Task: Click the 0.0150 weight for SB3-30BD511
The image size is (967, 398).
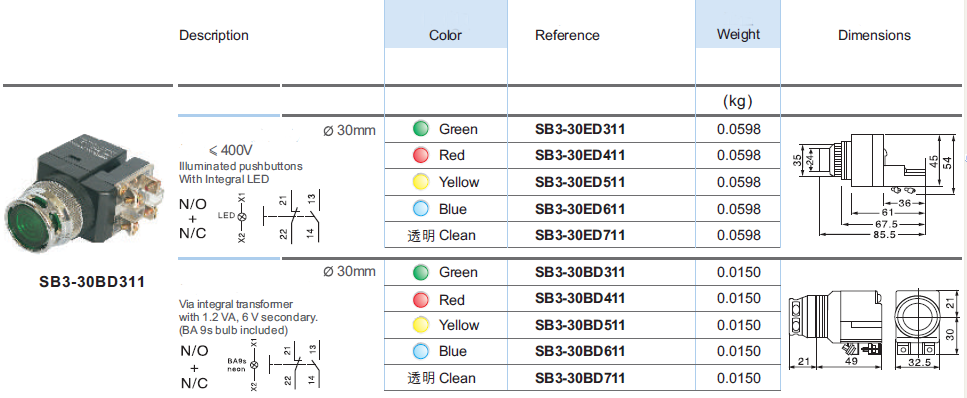Action: (x=739, y=325)
